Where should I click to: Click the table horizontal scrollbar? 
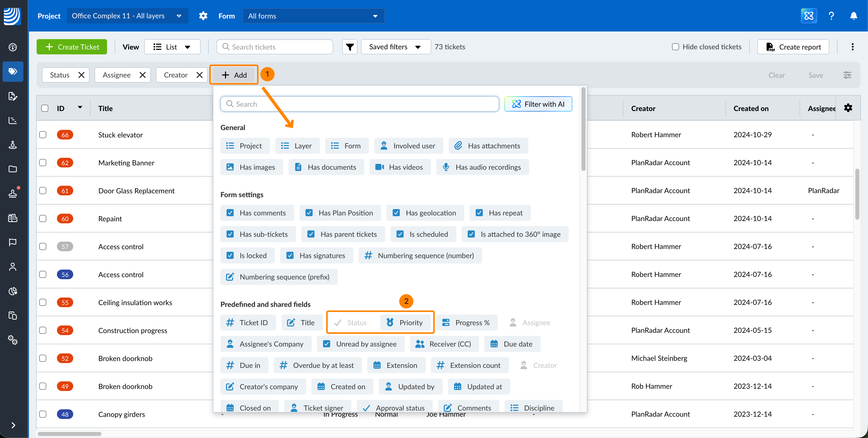coord(69,434)
